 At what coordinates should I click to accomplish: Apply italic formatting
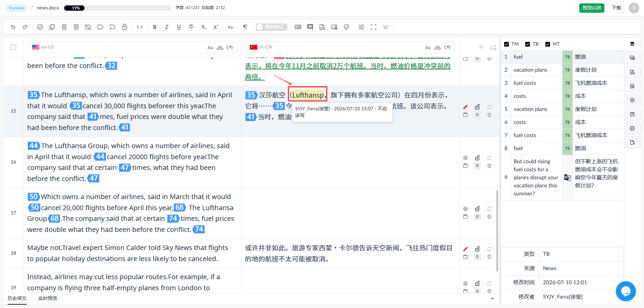coord(167,27)
